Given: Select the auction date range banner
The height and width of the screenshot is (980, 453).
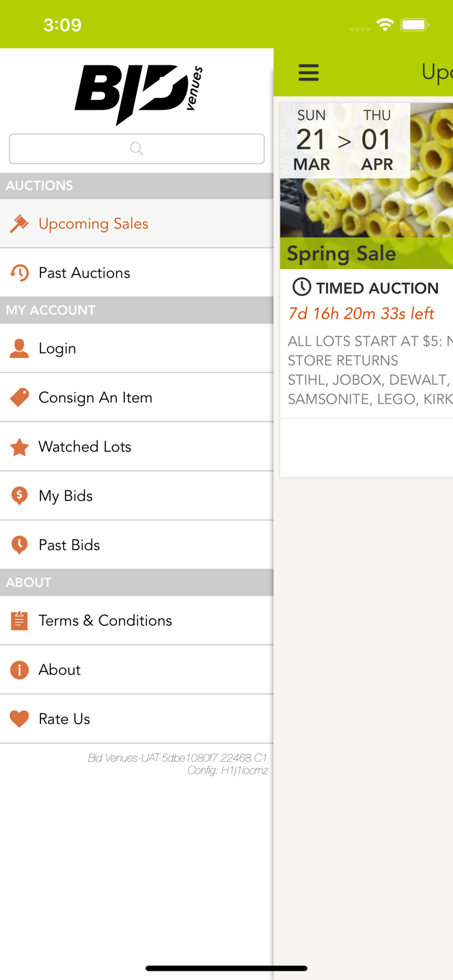Looking at the screenshot, I should 344,140.
